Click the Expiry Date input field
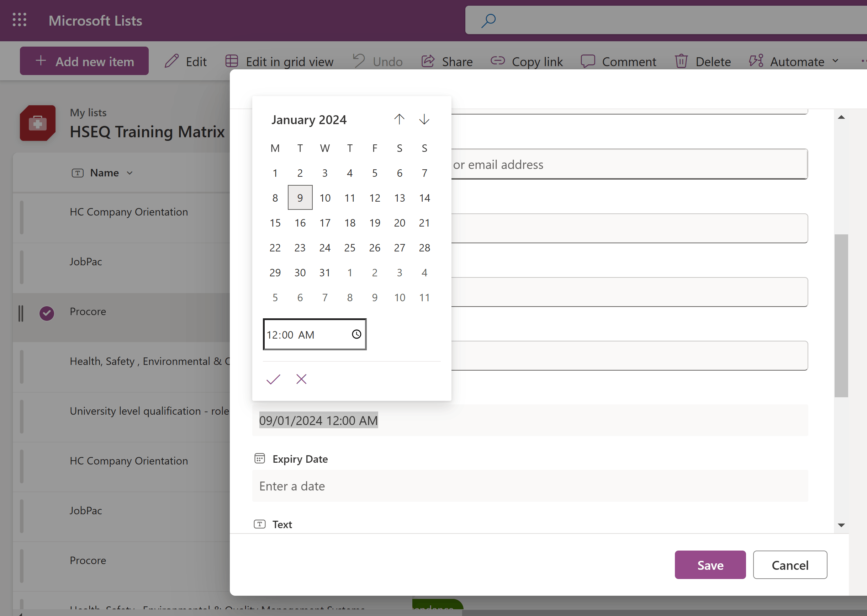The height and width of the screenshot is (616, 867). 530,486
